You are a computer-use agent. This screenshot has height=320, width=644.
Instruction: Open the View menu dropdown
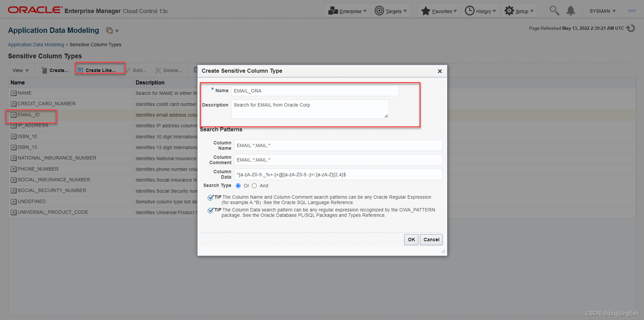tap(21, 70)
